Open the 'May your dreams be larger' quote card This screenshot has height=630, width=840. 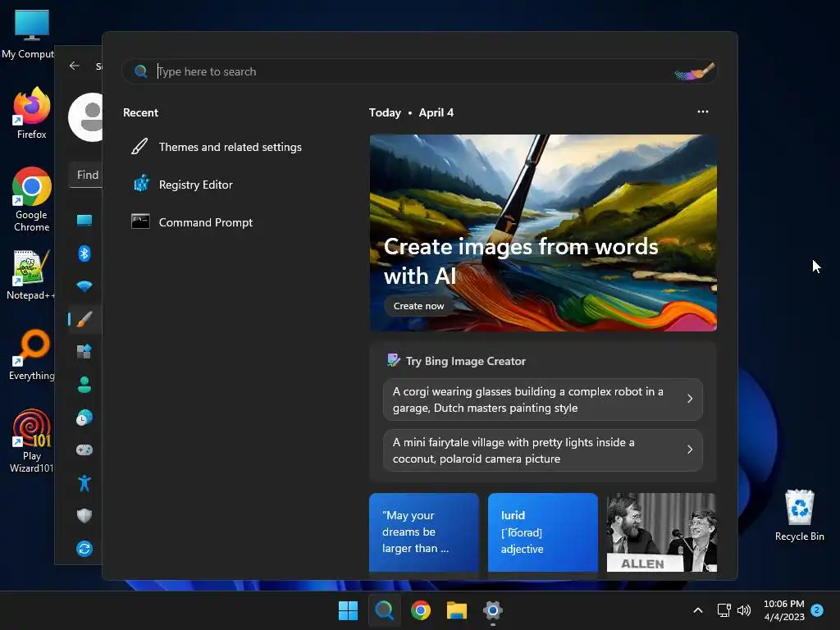click(424, 532)
